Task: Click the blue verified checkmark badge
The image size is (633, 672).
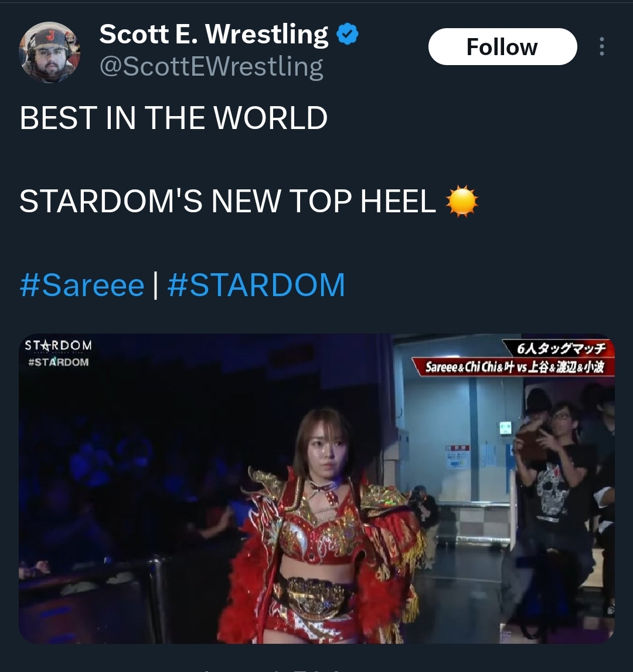Action: click(x=348, y=34)
